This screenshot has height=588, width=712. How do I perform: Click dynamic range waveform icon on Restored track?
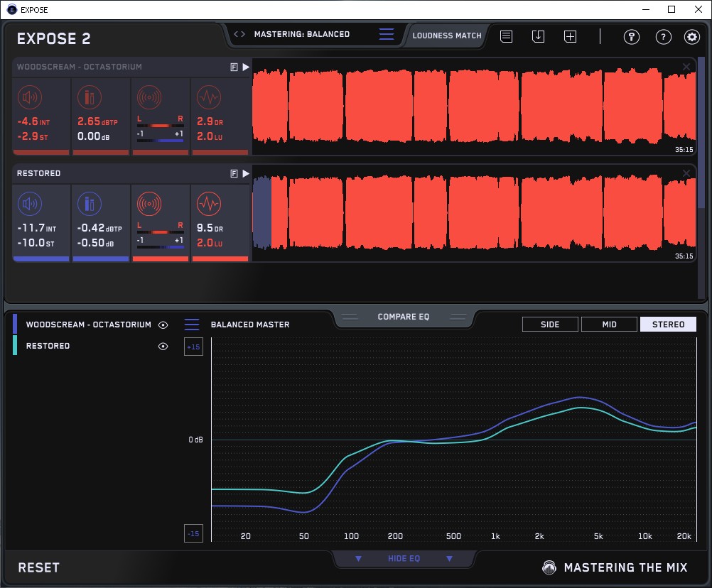tap(209, 204)
